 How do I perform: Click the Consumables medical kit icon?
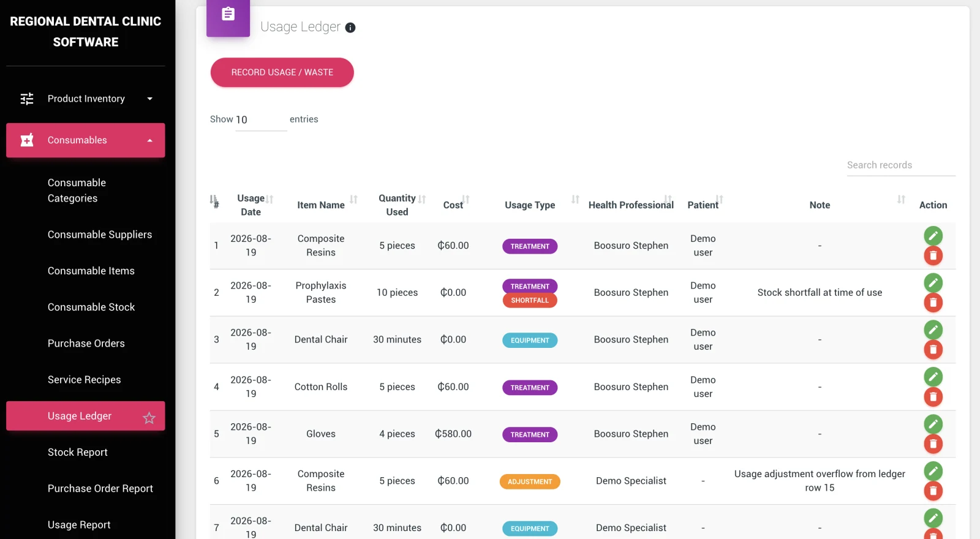click(x=27, y=140)
